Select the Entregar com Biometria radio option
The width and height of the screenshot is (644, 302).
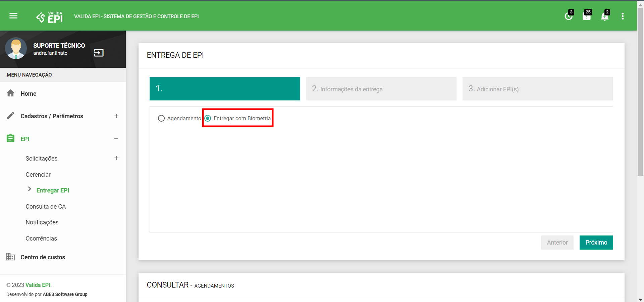click(x=208, y=118)
